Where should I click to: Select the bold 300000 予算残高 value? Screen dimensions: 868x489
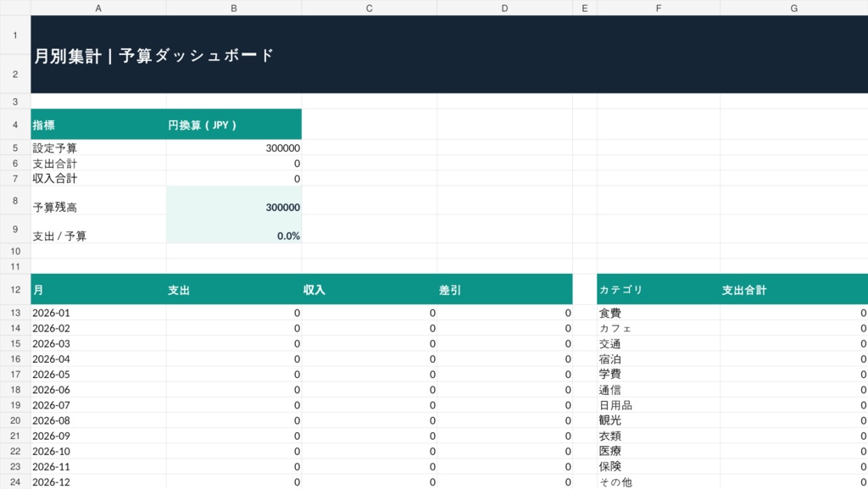234,201
